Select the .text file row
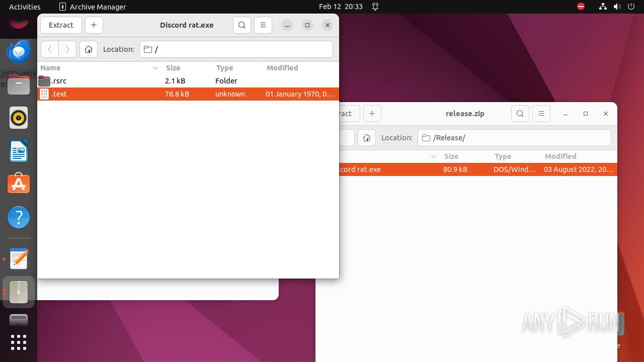 pyautogui.click(x=188, y=94)
